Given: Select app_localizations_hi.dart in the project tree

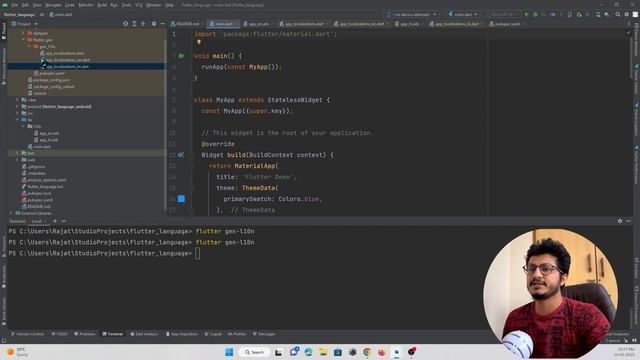Looking at the screenshot, I should (67, 66).
